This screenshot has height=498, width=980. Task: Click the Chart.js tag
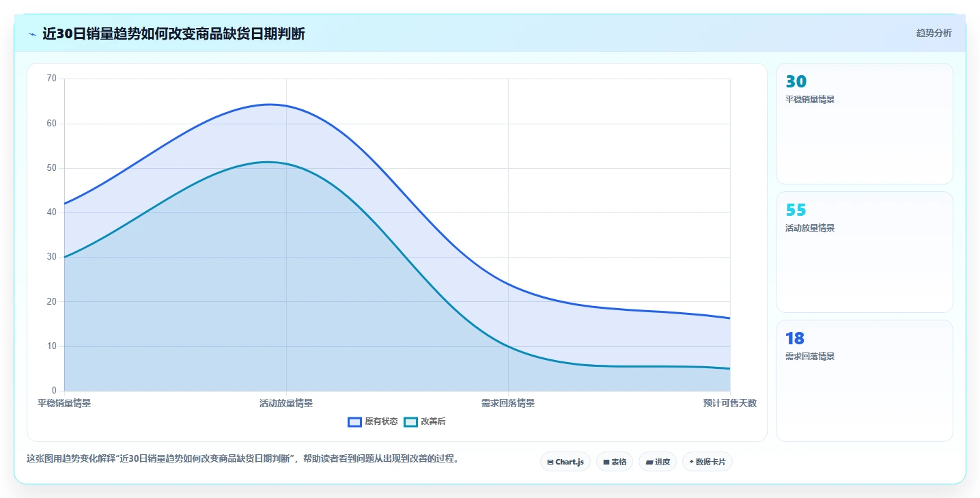(565, 462)
